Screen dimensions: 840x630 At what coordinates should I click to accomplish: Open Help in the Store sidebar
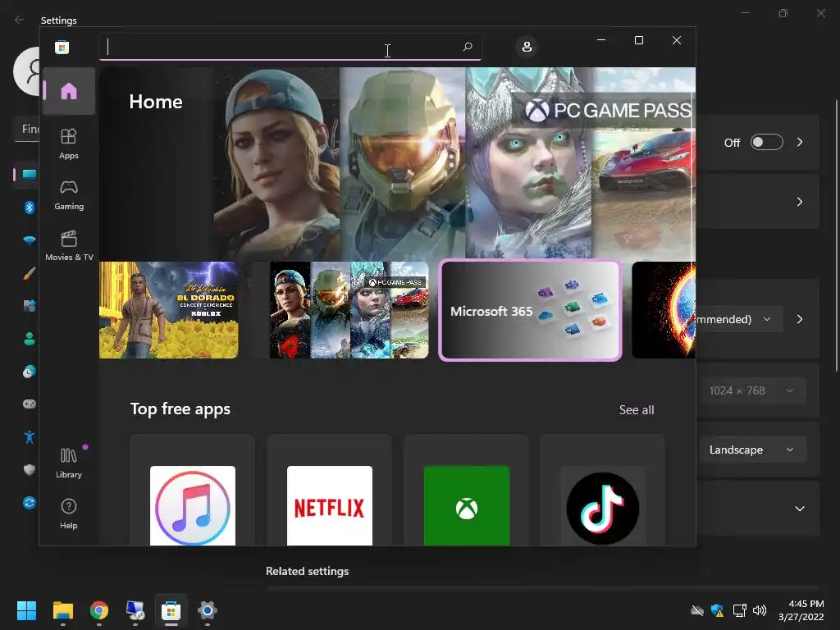pyautogui.click(x=69, y=514)
